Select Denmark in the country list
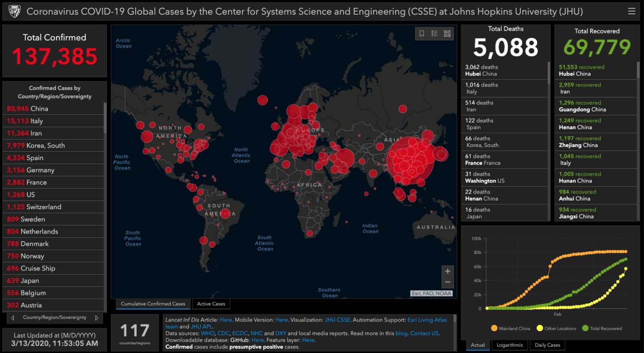The height and width of the screenshot is (353, 644). coord(53,244)
